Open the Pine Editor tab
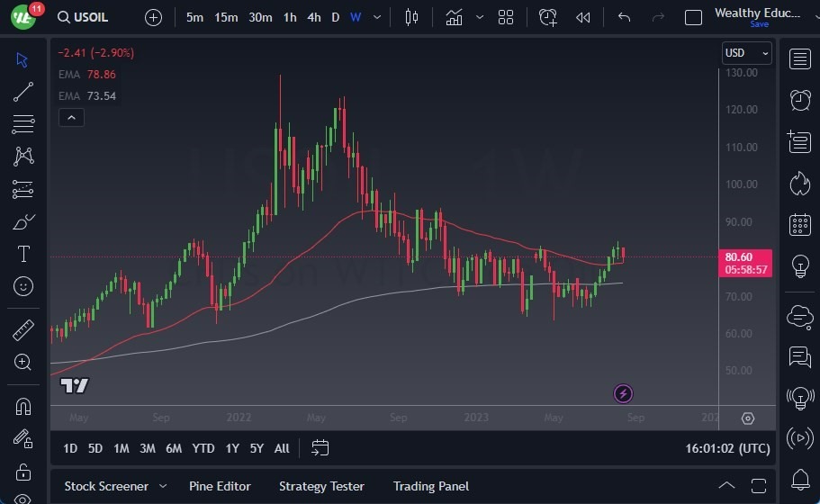820x504 pixels. coord(220,486)
